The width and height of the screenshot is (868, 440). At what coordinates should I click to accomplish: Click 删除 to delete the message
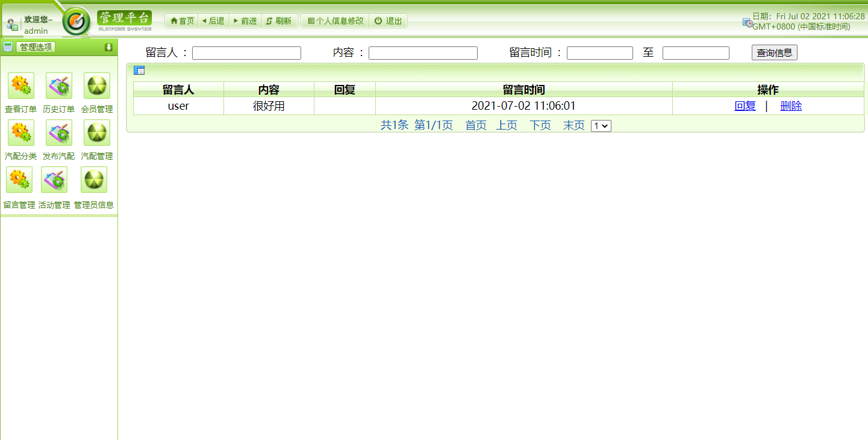[791, 105]
